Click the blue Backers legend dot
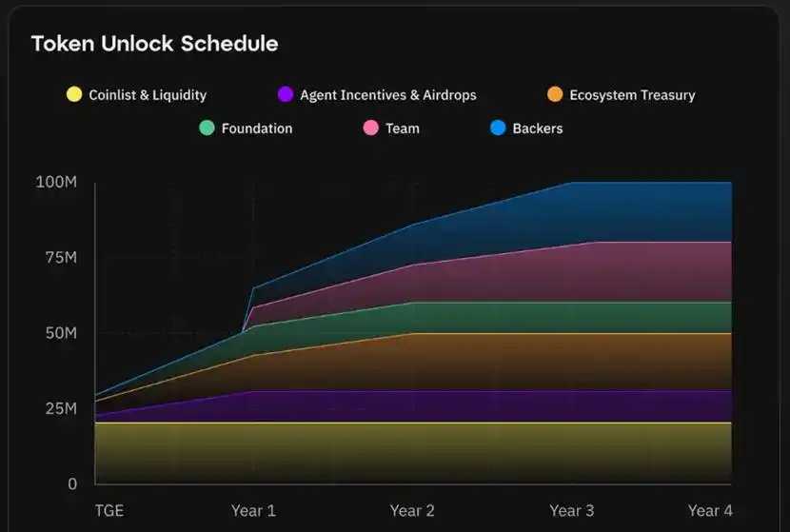The image size is (790, 532). 498,128
